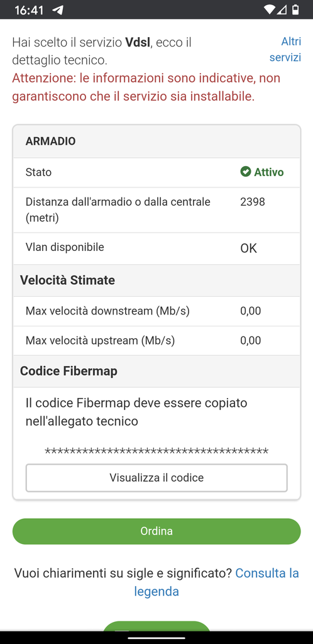This screenshot has height=644, width=313.
Task: Tap the Telegram notification icon in status bar
Action: [x=58, y=9]
